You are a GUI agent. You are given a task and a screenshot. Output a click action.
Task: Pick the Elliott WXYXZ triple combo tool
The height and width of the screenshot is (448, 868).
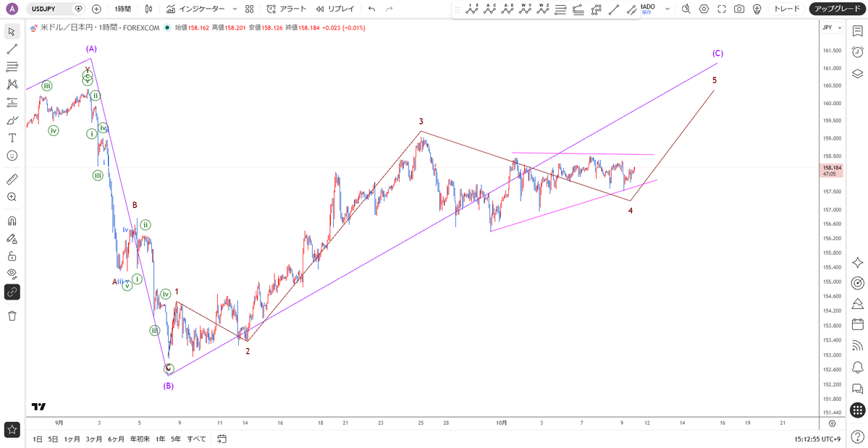click(543, 9)
